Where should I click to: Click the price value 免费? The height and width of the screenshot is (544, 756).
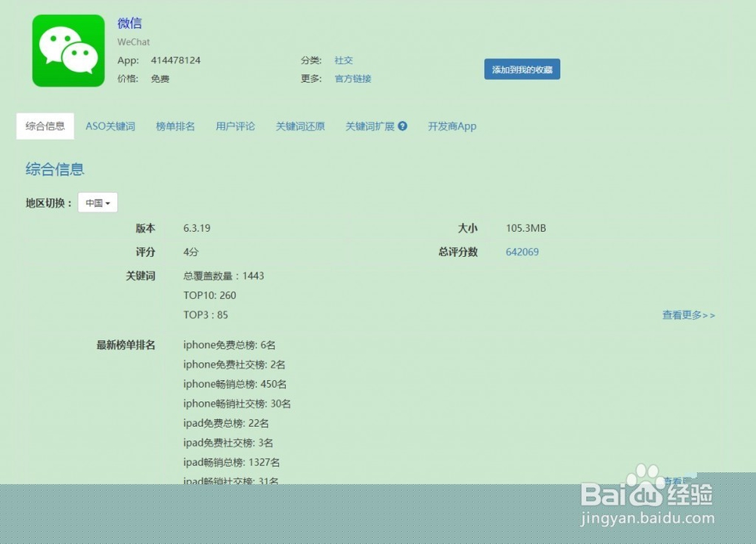(x=160, y=79)
